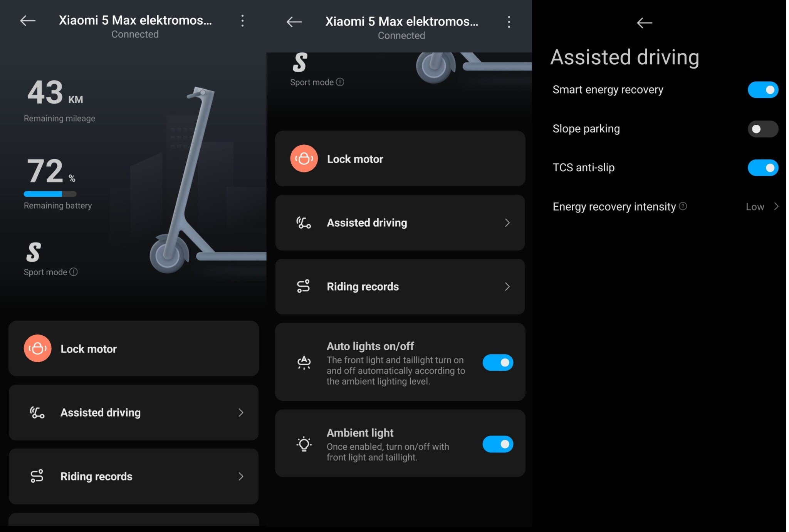Viewport: 789px width, 532px height.
Task: Open three-dot menu on middle screen
Action: coord(509,22)
